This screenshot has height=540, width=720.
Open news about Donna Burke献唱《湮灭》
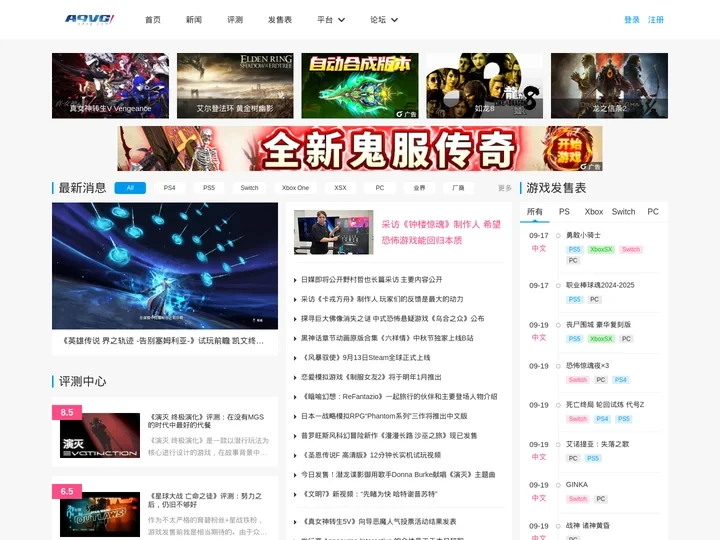(x=398, y=475)
